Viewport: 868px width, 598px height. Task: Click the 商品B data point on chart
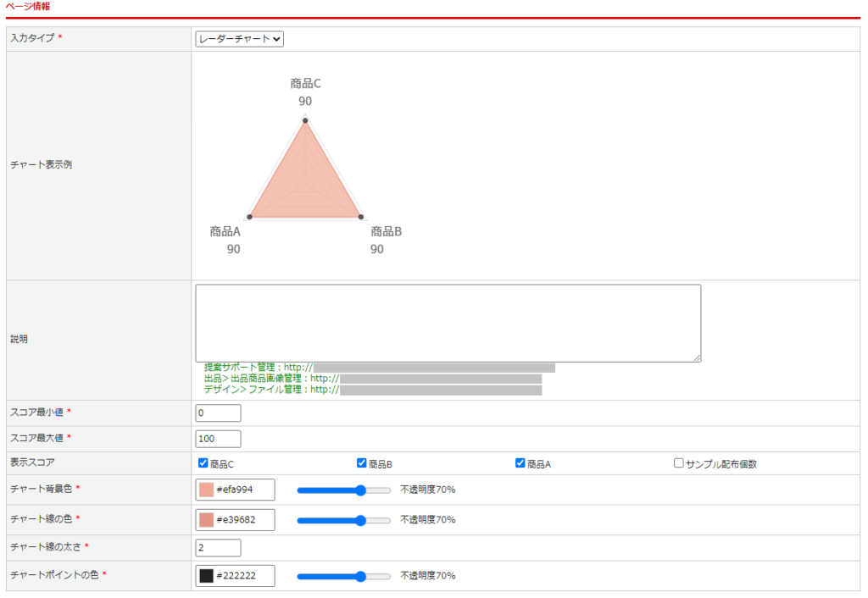pyautogui.click(x=361, y=217)
